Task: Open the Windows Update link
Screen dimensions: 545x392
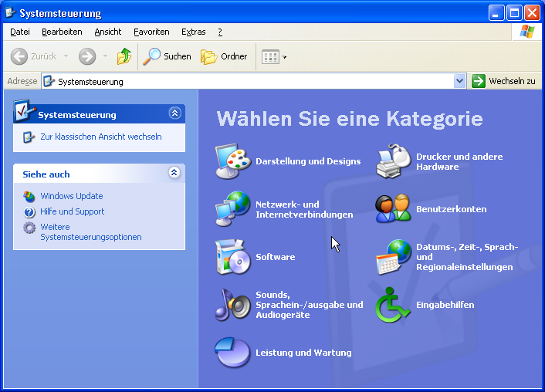Action: pyautogui.click(x=72, y=196)
